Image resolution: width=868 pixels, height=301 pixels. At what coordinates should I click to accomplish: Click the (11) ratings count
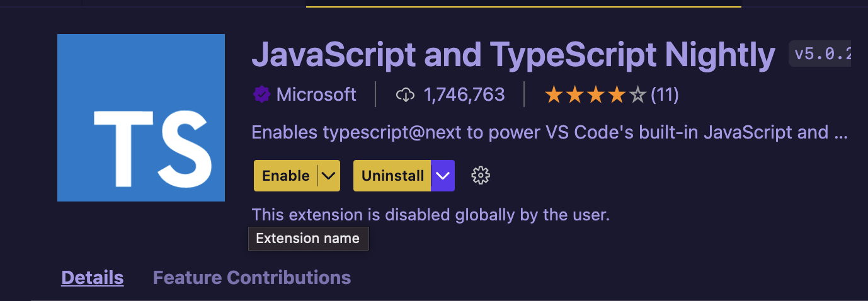(x=665, y=95)
